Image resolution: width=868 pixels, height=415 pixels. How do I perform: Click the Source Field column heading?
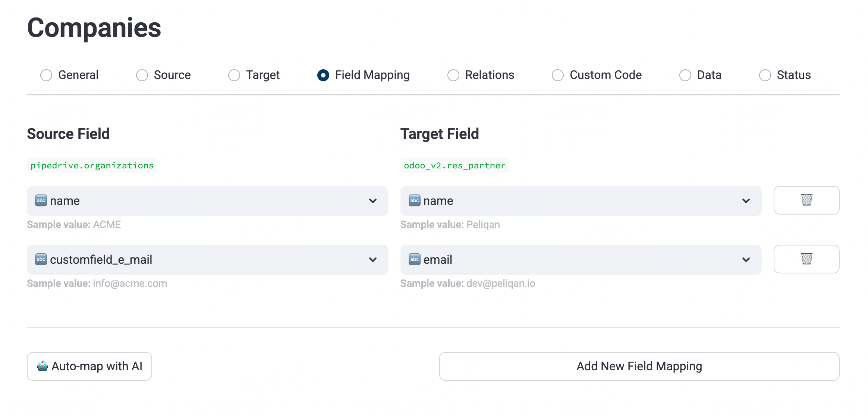coord(68,134)
